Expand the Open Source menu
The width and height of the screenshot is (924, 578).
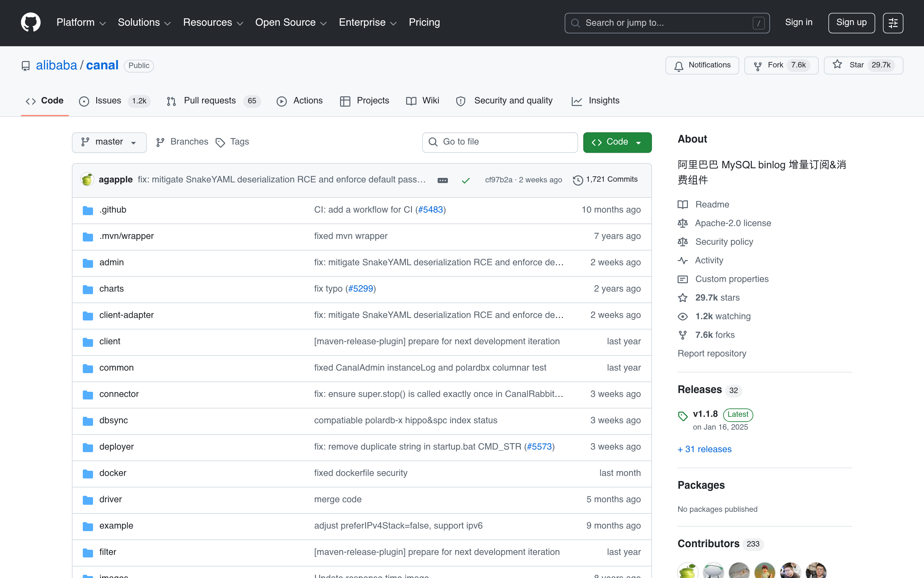point(291,22)
